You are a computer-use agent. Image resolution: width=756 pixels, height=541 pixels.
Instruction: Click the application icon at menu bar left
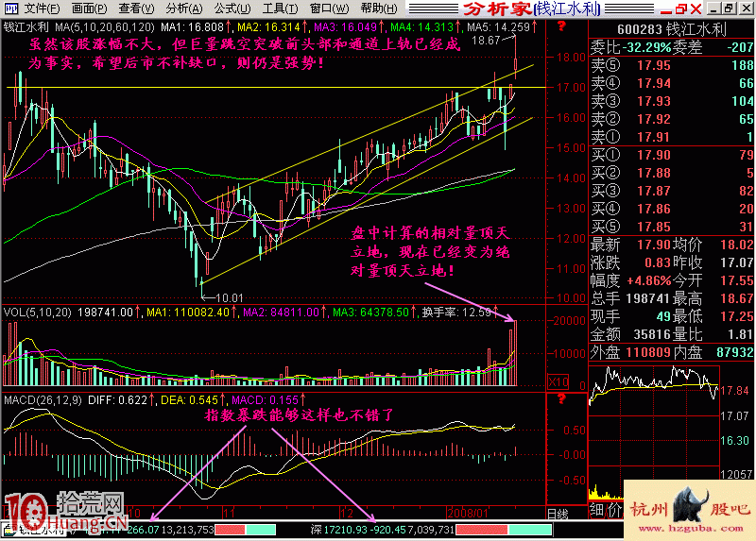point(10,8)
